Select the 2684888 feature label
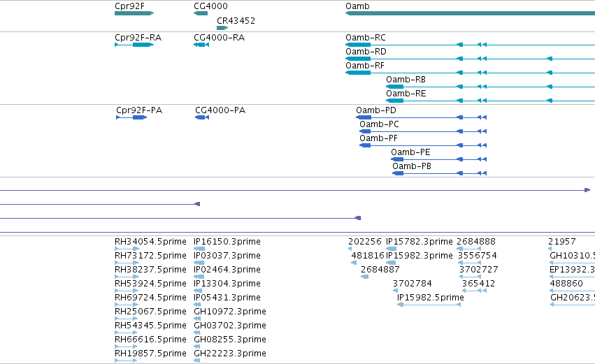Screen dimensions: 595x364 click(x=476, y=242)
